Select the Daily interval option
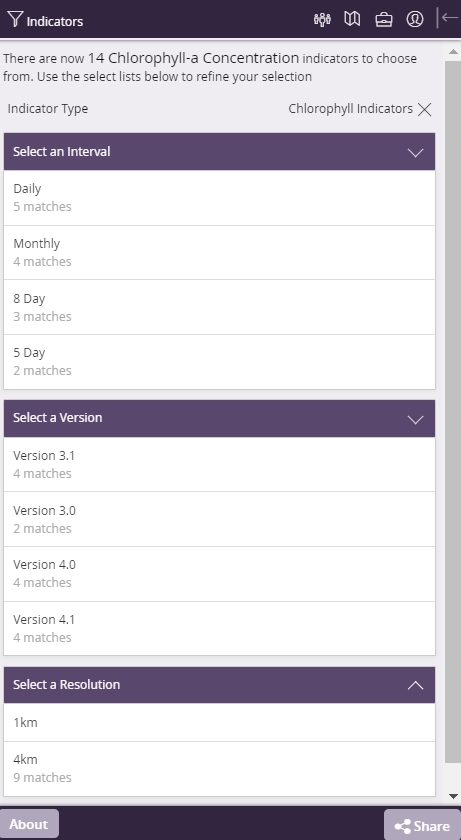461x840 pixels. (220, 198)
